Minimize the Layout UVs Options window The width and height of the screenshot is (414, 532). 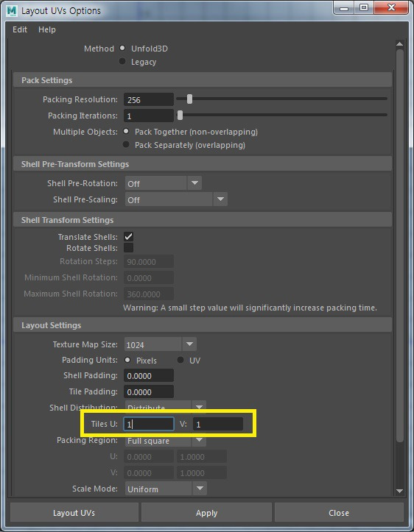tap(344, 8)
